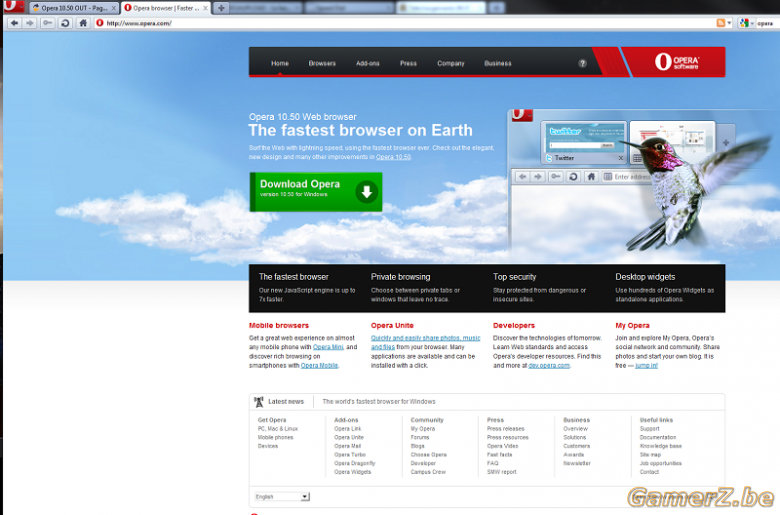This screenshot has height=515, width=780.
Task: Open Forums footer link under Community
Action: click(x=419, y=437)
